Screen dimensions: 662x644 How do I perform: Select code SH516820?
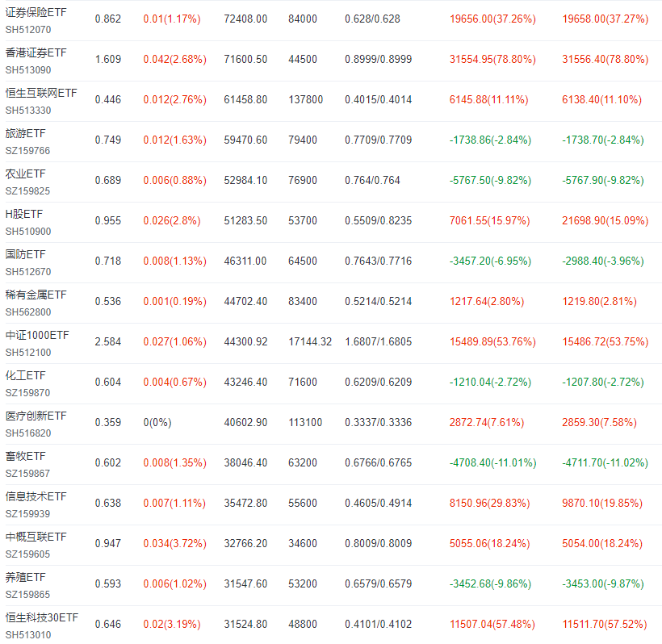tap(28, 433)
